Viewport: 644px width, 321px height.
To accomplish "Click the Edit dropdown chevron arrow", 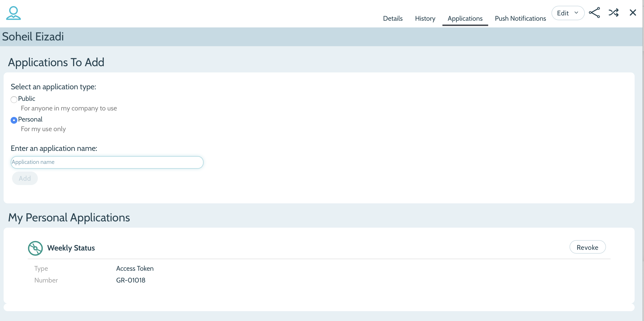I will pos(576,13).
